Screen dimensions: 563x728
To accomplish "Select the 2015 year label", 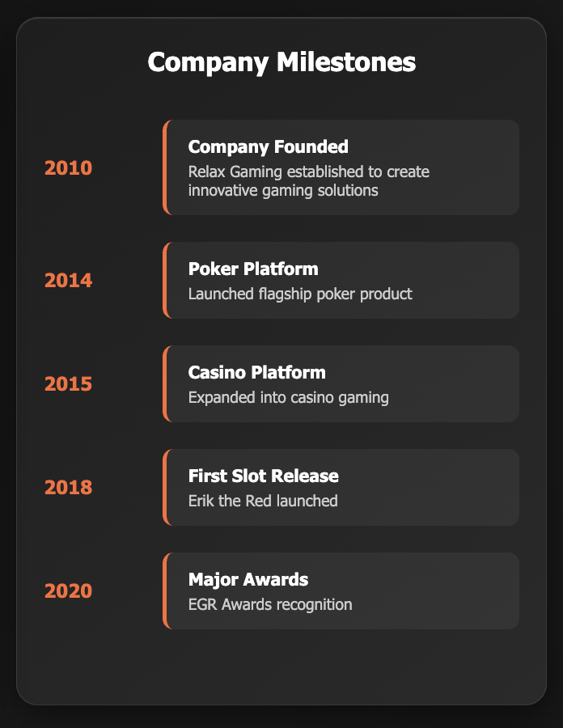I will pyautogui.click(x=68, y=384).
